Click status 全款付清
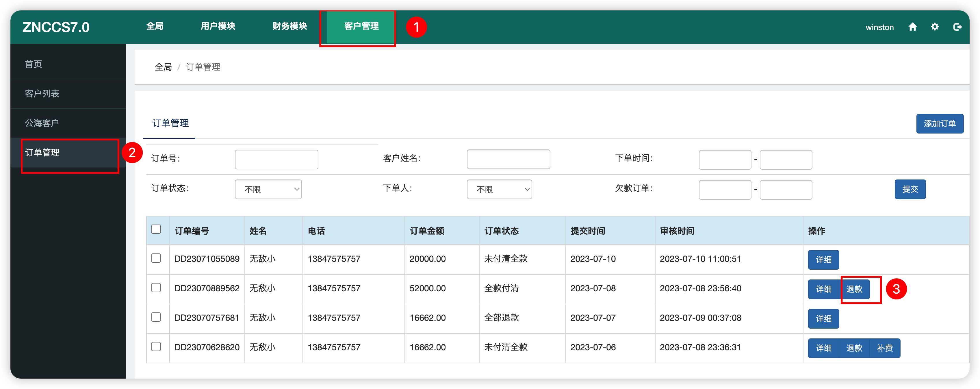Viewport: 980px width, 389px height. pos(502,288)
